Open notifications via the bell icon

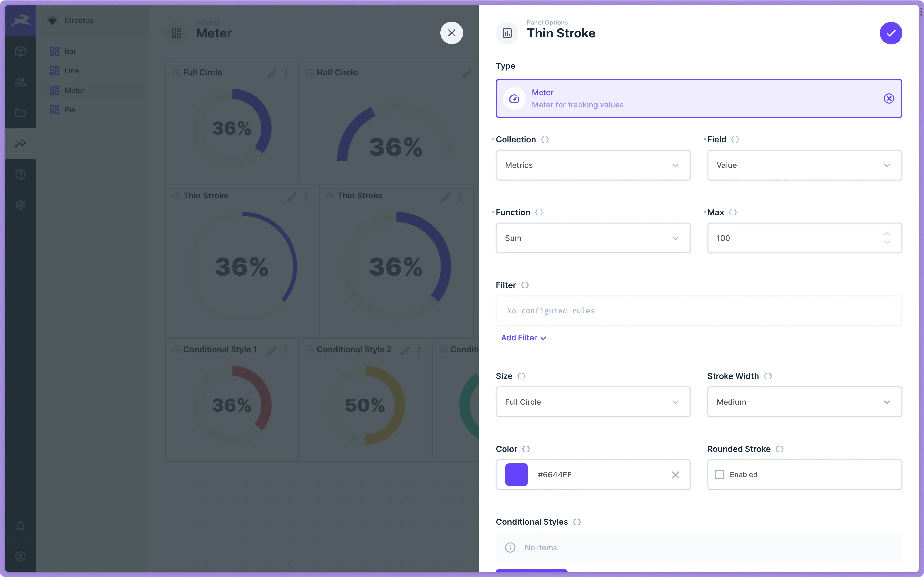tap(20, 526)
